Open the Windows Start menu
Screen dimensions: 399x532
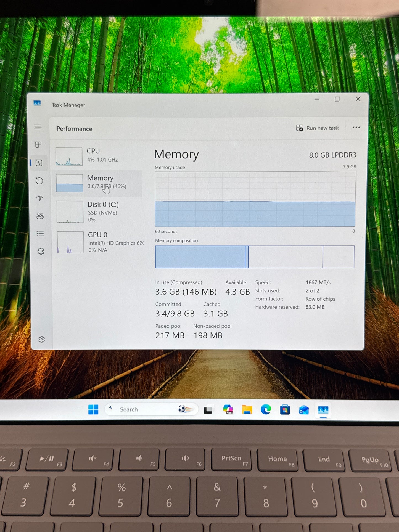(93, 409)
